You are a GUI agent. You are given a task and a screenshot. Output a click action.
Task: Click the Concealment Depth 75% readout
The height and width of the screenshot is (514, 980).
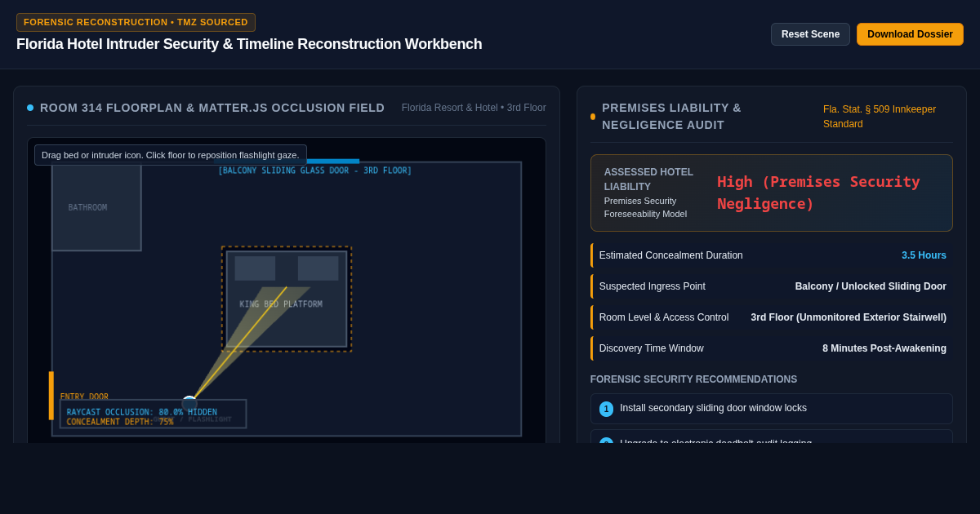[120, 422]
